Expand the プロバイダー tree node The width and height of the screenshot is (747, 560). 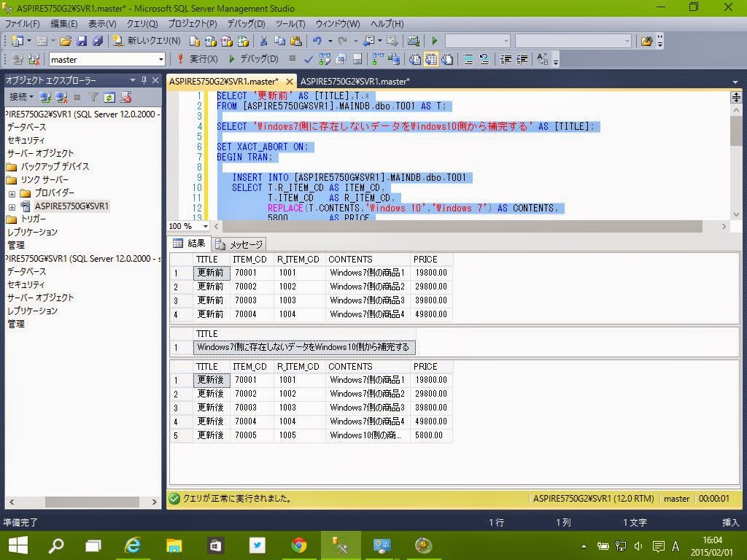coord(12,193)
